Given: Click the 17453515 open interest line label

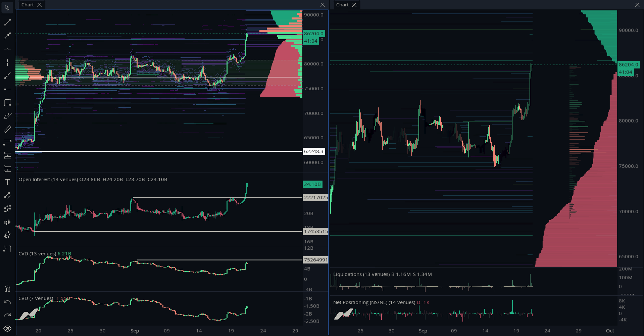Looking at the screenshot, I should [x=315, y=232].
